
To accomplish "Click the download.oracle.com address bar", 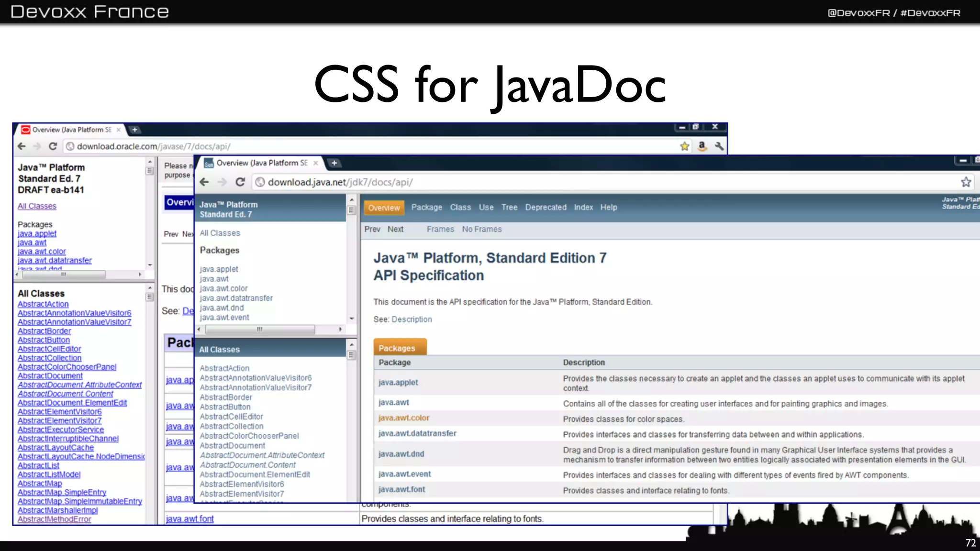I will click(x=378, y=146).
